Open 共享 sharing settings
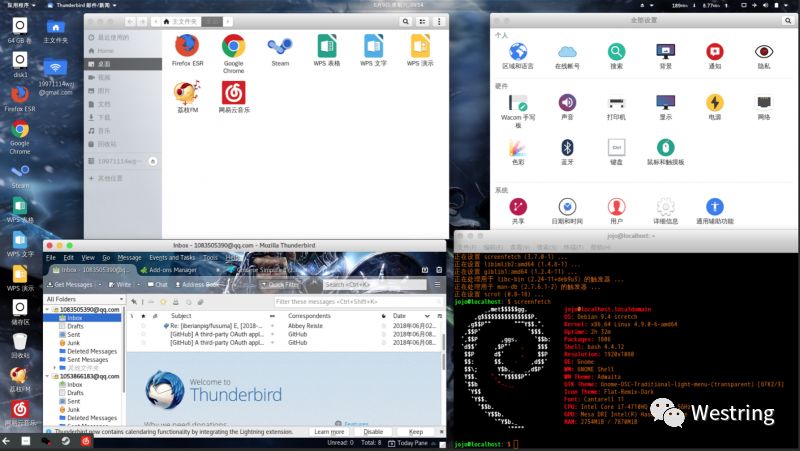800x451 pixels. [x=518, y=211]
